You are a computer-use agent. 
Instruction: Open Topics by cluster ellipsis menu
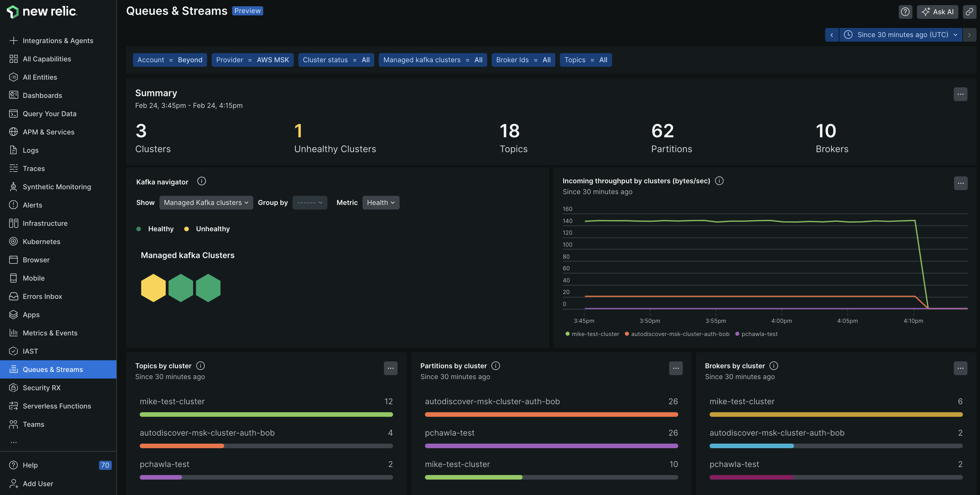[390, 368]
